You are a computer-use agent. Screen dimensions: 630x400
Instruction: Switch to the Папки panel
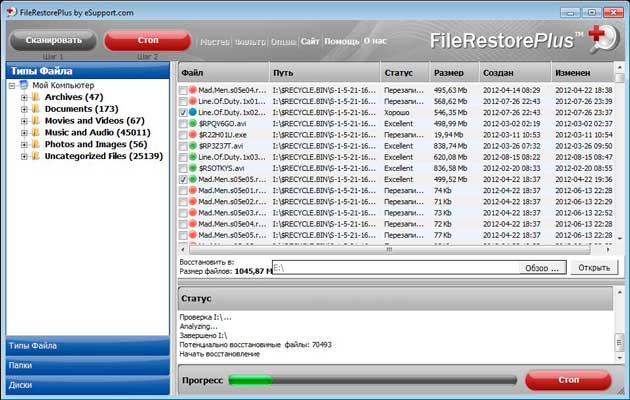coord(88,366)
